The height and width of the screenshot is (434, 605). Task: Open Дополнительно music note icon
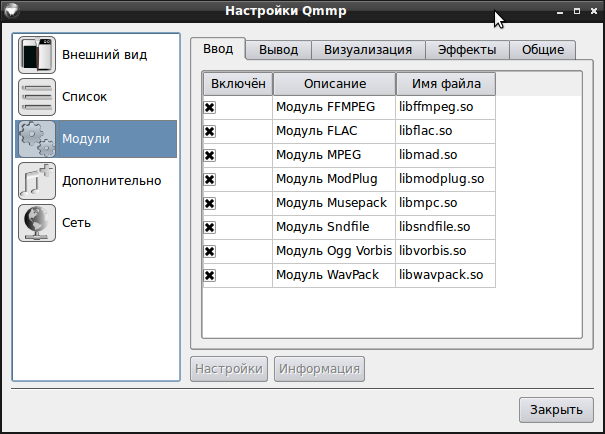click(x=37, y=181)
